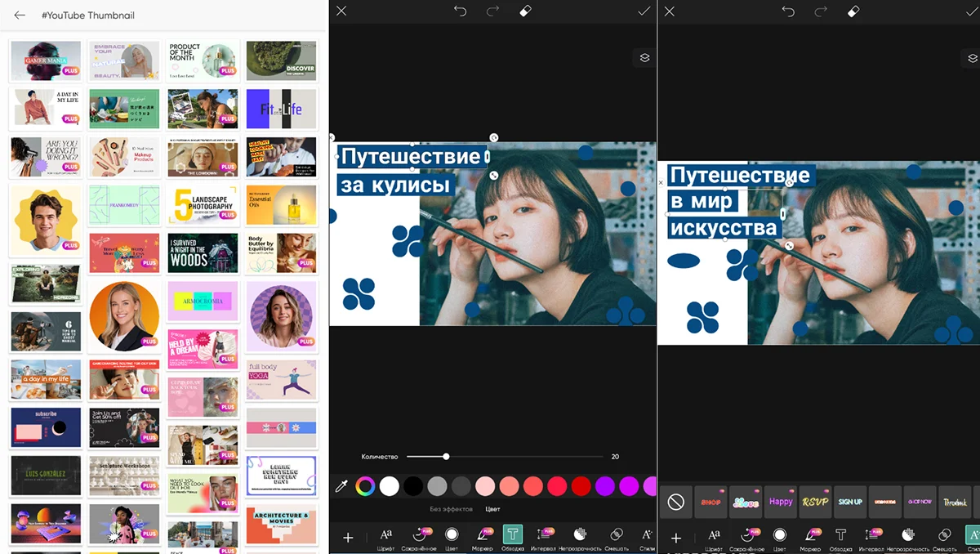Image resolution: width=980 pixels, height=554 pixels.
Task: Apply the 'RSVP' text style preset
Action: tap(815, 502)
